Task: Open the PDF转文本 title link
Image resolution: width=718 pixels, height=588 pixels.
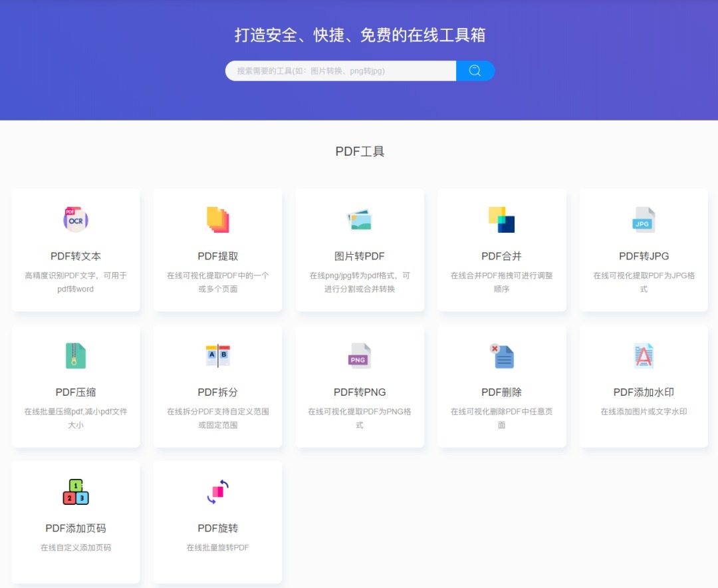Action: point(76,256)
